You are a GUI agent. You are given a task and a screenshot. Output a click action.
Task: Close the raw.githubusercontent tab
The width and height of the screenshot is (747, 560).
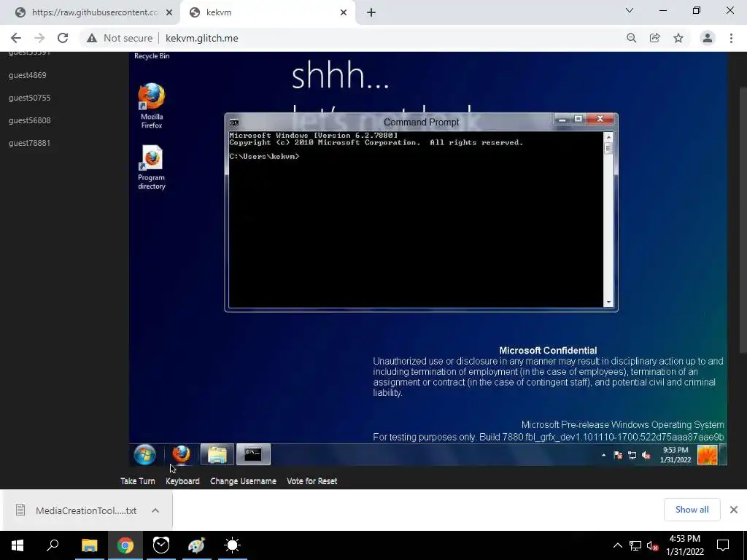(x=169, y=12)
